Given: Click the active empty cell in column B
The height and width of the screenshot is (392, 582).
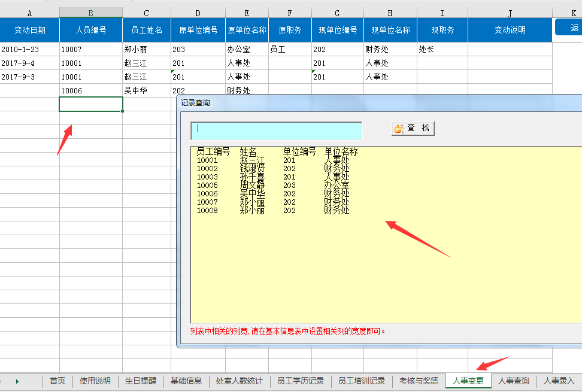Looking at the screenshot, I should tap(91, 104).
